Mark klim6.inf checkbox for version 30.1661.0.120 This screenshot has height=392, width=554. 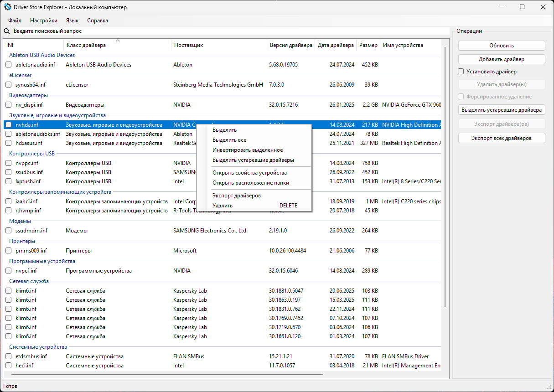9,336
